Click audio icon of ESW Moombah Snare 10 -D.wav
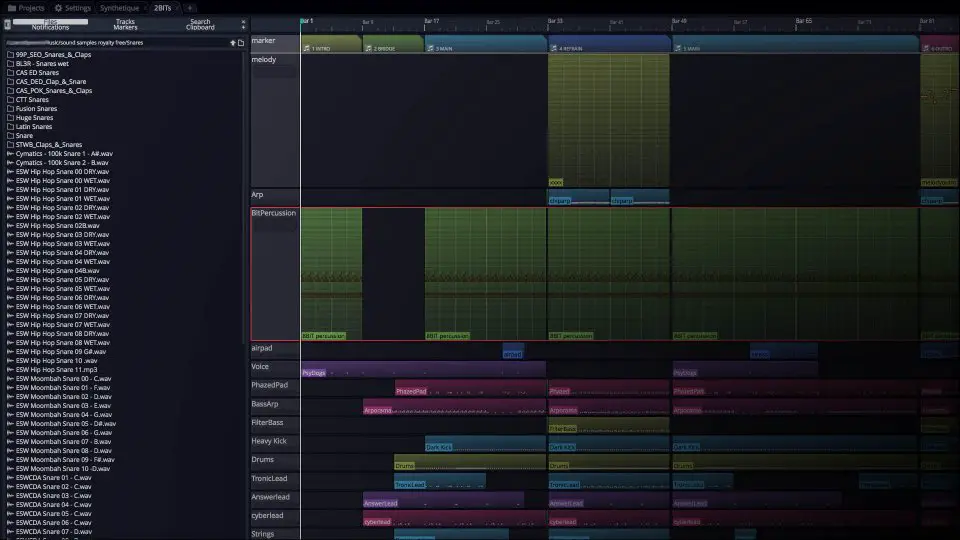Screen dimensions: 960x540 coord(10,468)
